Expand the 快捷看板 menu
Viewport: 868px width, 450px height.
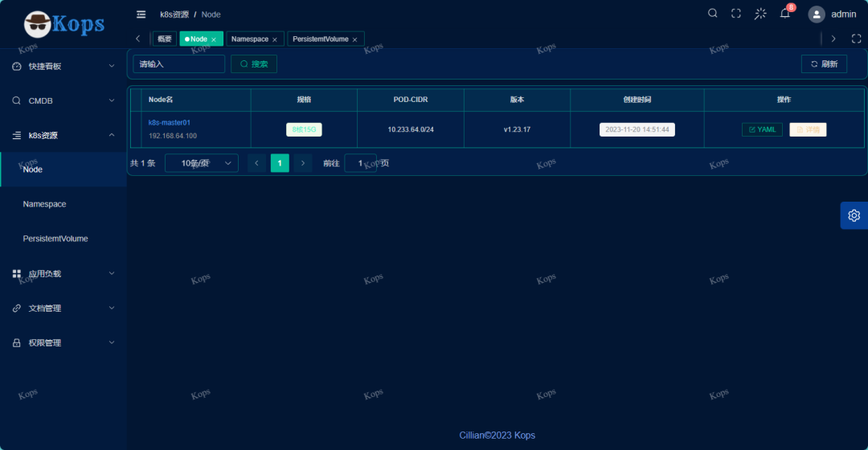point(63,67)
